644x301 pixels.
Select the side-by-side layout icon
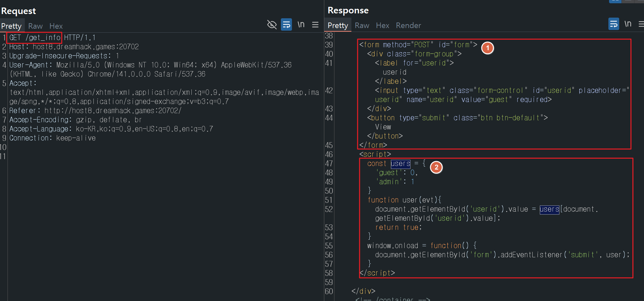pos(615,1)
